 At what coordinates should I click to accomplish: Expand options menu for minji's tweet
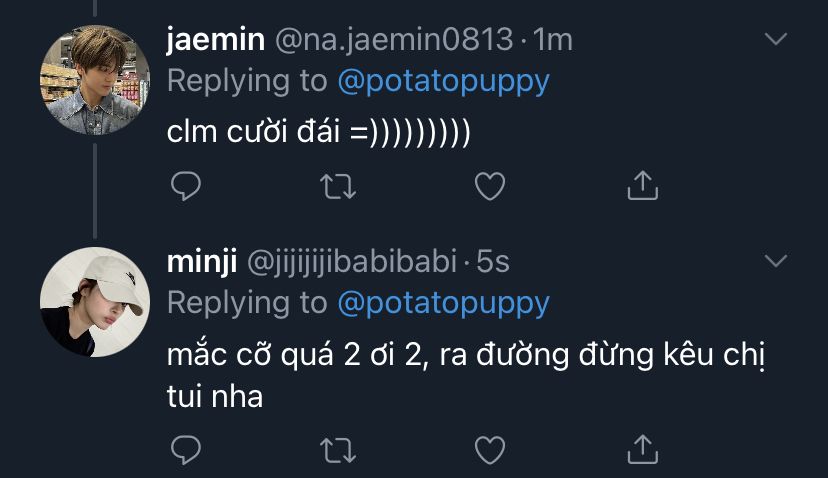coord(776,261)
